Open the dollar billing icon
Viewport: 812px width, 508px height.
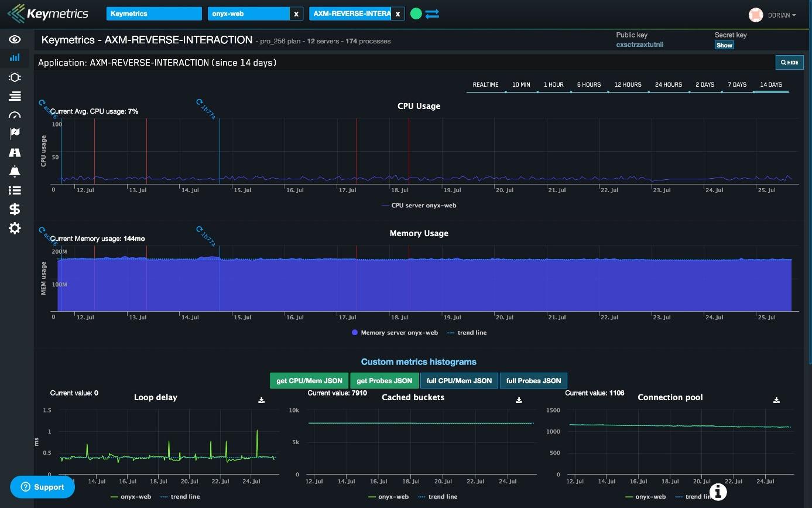click(x=15, y=209)
